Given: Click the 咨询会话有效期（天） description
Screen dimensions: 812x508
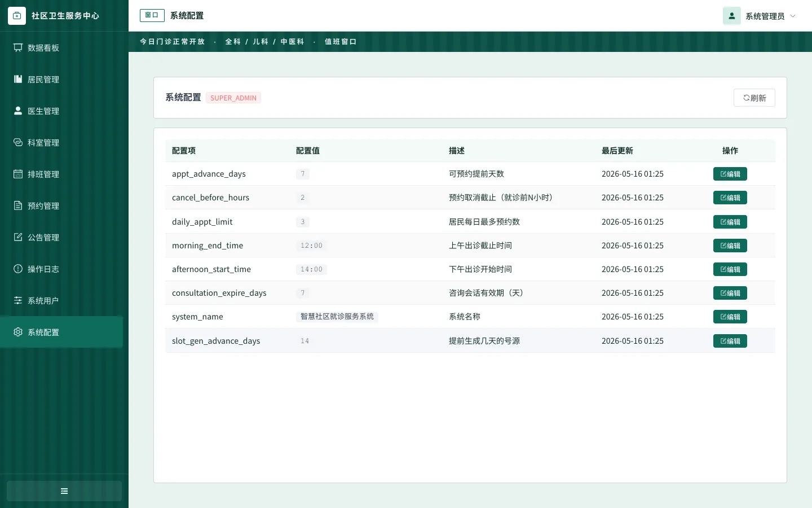Looking at the screenshot, I should (486, 293).
